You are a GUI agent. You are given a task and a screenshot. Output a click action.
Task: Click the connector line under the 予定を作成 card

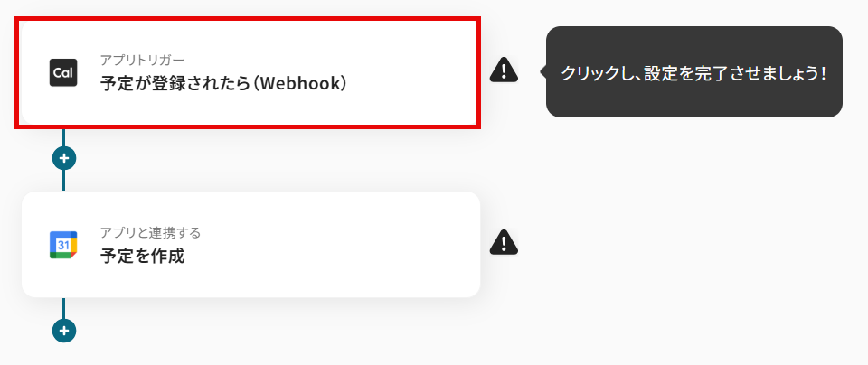[63, 308]
